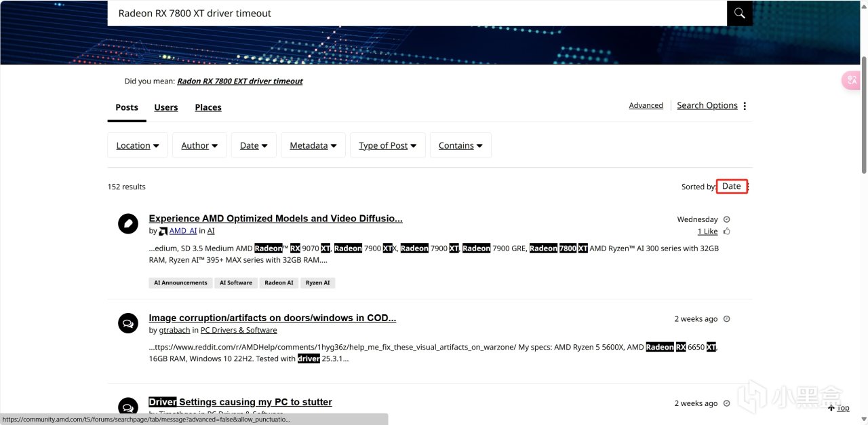Image resolution: width=868 pixels, height=425 pixels.
Task: Switch to the Posts tab
Action: tap(127, 107)
